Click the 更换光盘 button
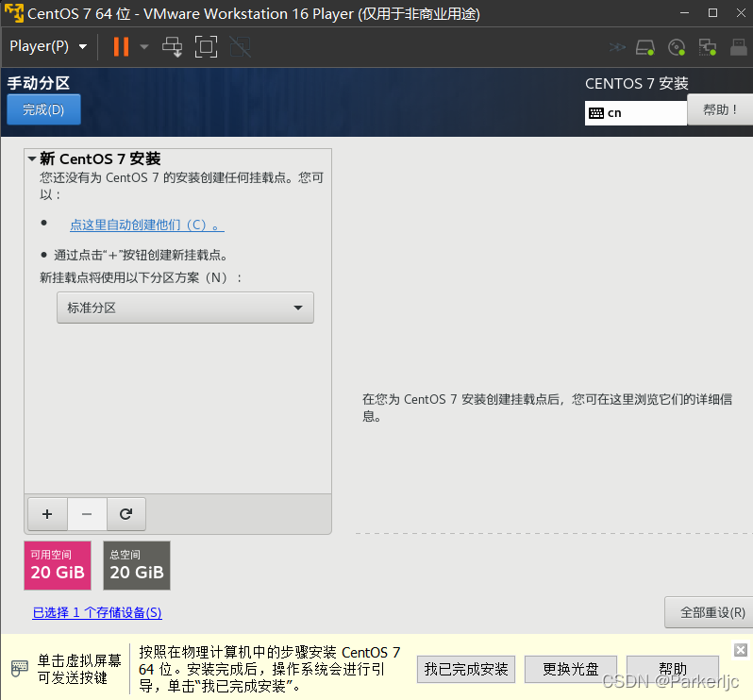Image resolution: width=753 pixels, height=700 pixels. [571, 669]
